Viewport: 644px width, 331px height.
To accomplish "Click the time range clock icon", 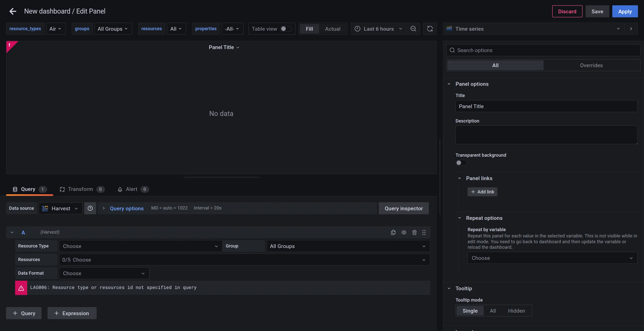I will (x=357, y=29).
